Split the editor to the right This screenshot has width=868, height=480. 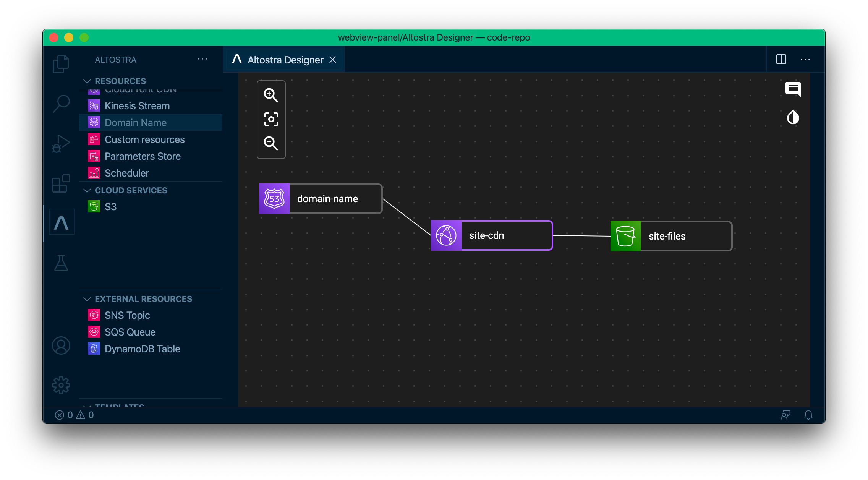coord(781,60)
